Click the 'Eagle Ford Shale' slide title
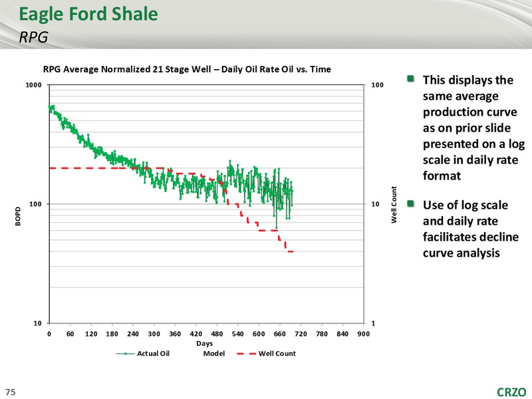Screen dimensions: 532x399 [x=88, y=15]
